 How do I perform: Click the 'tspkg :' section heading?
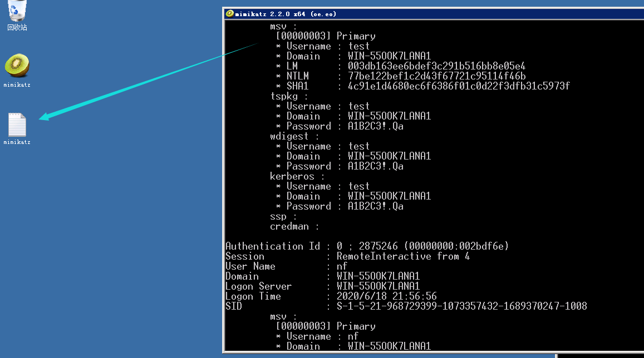289,96
